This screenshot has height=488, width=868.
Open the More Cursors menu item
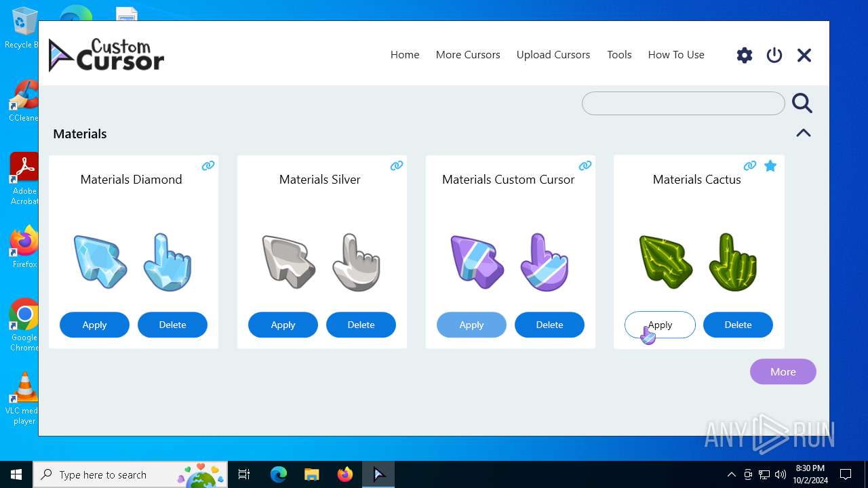[x=468, y=55]
